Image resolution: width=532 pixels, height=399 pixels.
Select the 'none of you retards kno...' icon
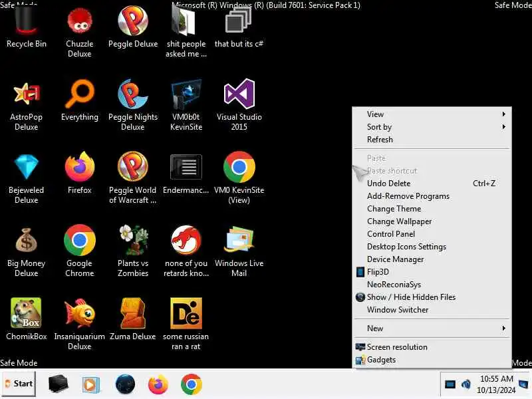(186, 251)
